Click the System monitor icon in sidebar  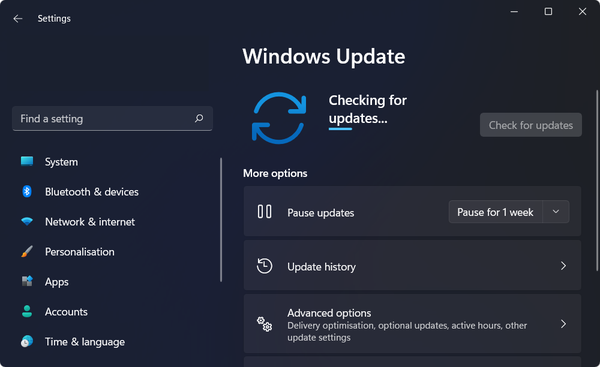click(x=27, y=161)
